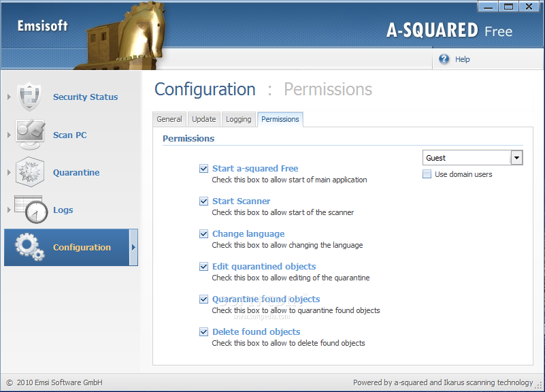This screenshot has width=545, height=392.
Task: Select the Permissions tab
Action: [x=280, y=119]
